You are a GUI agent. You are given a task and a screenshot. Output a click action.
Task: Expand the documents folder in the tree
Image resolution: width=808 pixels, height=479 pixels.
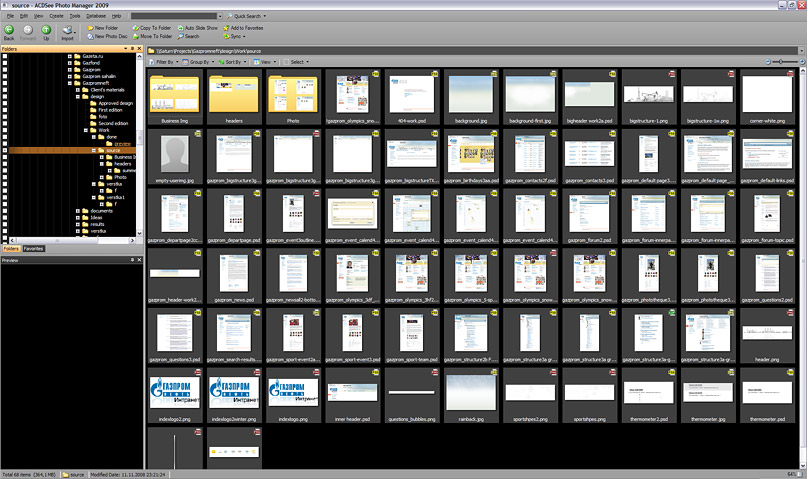[x=78, y=211]
